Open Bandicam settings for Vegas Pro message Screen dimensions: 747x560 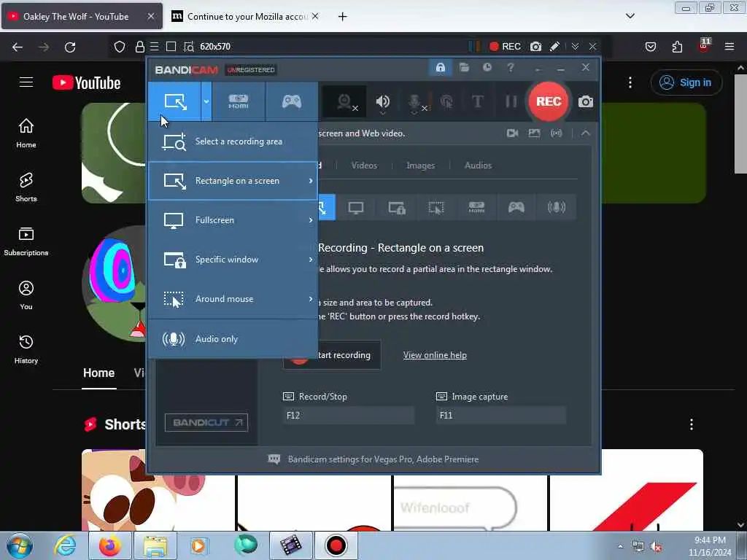pos(383,459)
